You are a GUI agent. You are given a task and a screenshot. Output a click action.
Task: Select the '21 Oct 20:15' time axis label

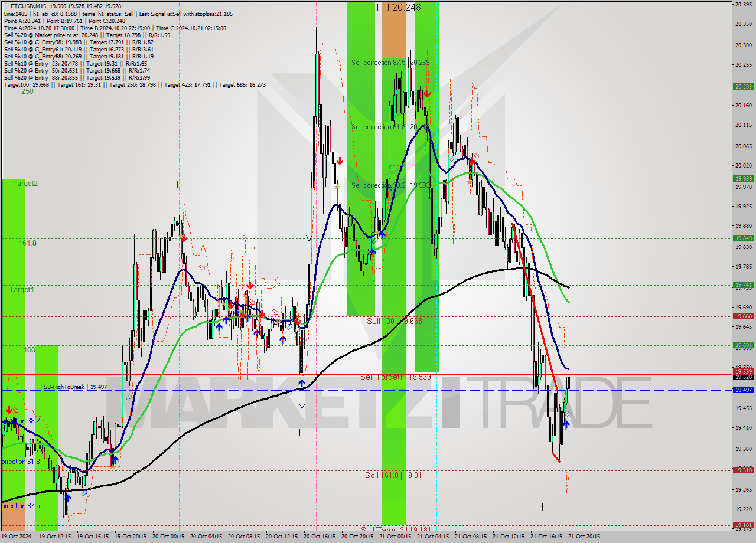pos(585,537)
